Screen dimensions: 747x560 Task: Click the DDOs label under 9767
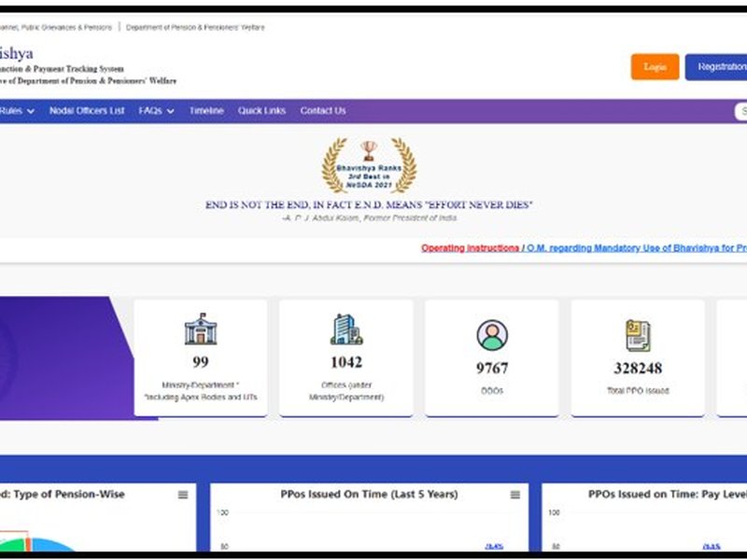492,390
